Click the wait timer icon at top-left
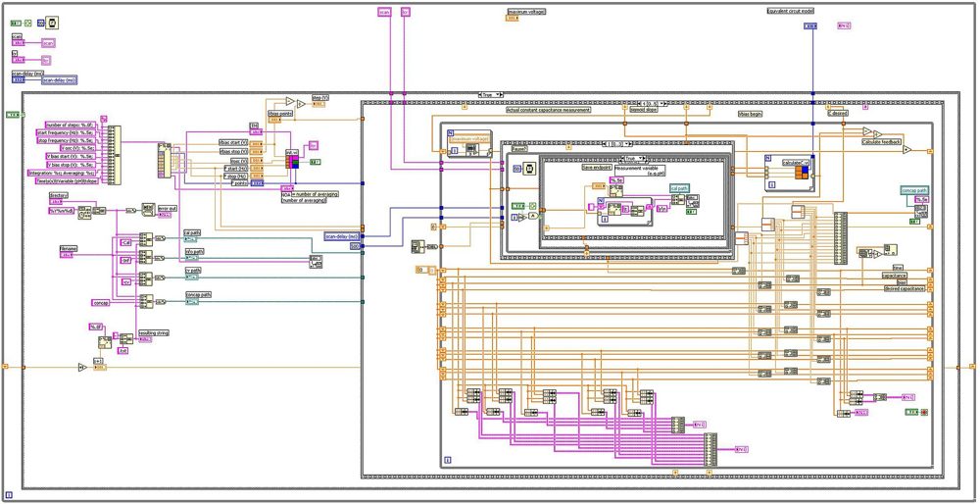 coord(53,23)
